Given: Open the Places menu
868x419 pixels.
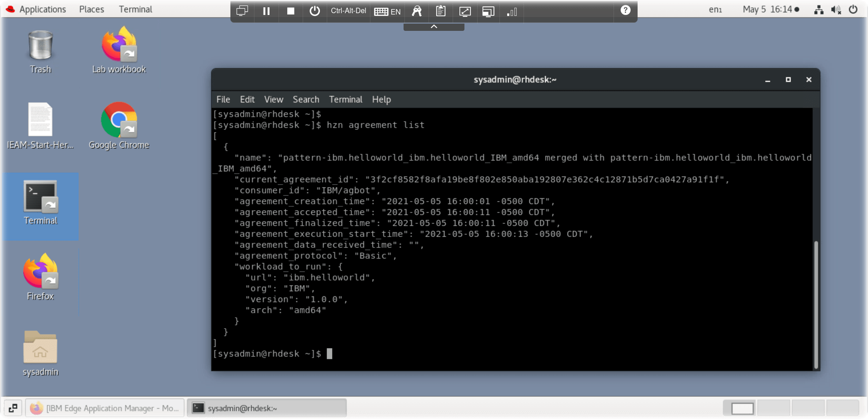Looking at the screenshot, I should pyautogui.click(x=91, y=9).
